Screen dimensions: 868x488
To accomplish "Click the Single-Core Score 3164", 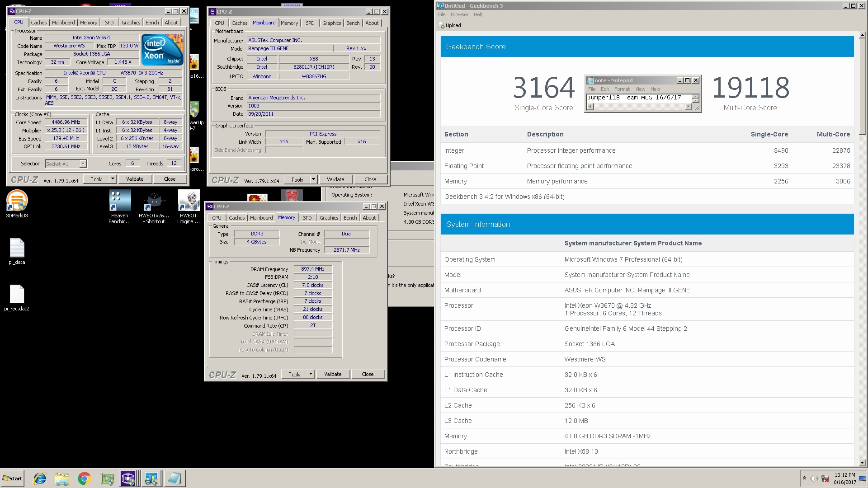I will (544, 88).
